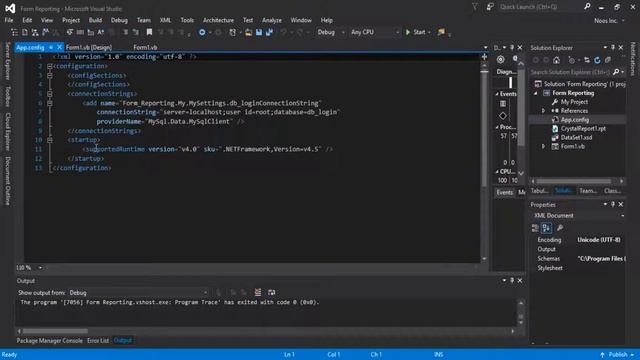Open the Build menu
The height and width of the screenshot is (360, 640).
tap(96, 20)
